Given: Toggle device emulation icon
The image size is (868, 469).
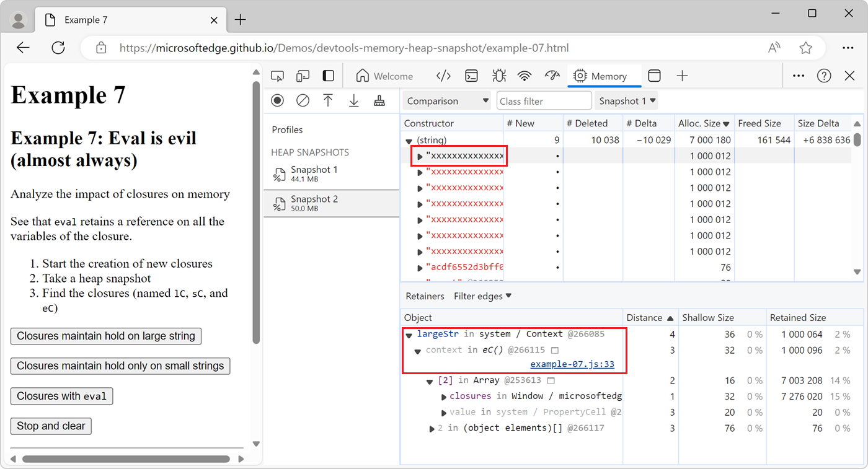Looking at the screenshot, I should pyautogui.click(x=303, y=76).
